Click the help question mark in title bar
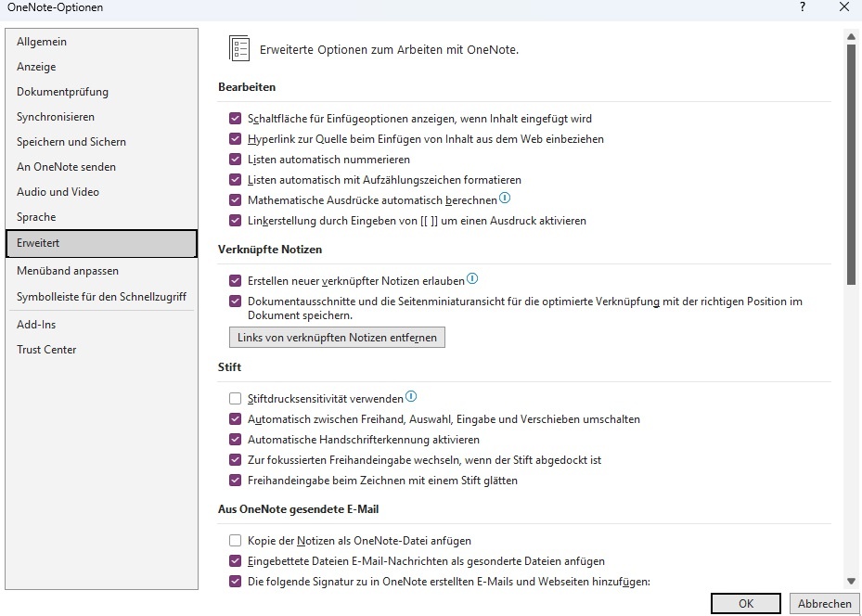This screenshot has width=862, height=616. 803,7
